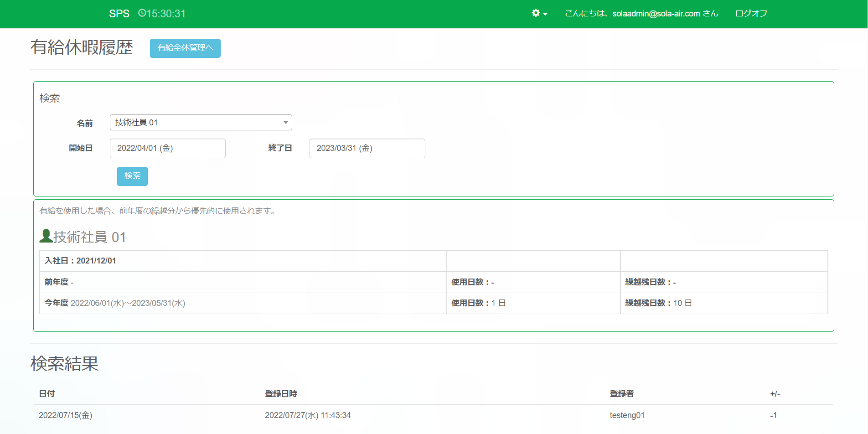The height and width of the screenshot is (434, 868).
Task: Open the 名前 employee dropdown
Action: tap(201, 123)
